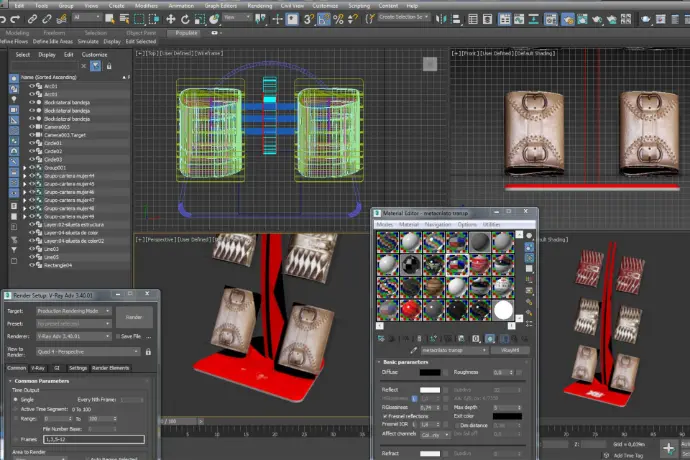This screenshot has width=690, height=460.
Task: Expand the Grupo-cartera mujer44 tree item
Action: (x=25, y=176)
